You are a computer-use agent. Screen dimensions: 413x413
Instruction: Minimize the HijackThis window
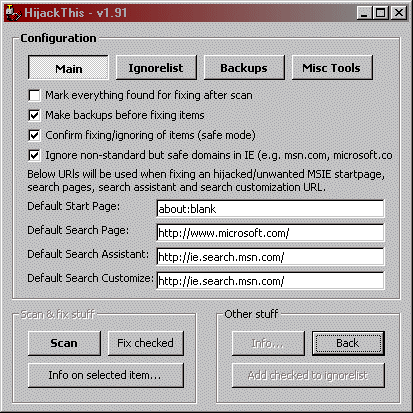click(x=364, y=13)
